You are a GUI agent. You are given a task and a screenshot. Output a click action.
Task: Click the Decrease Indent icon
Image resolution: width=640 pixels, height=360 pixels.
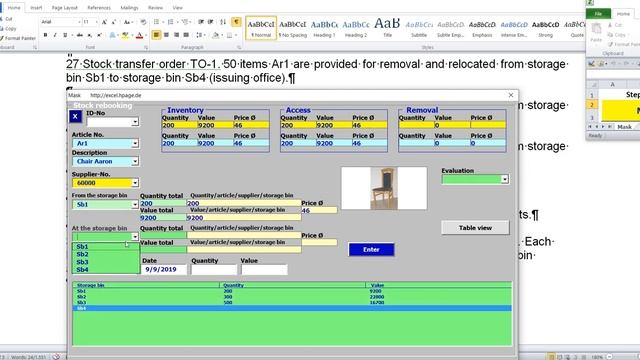[x=201, y=22]
